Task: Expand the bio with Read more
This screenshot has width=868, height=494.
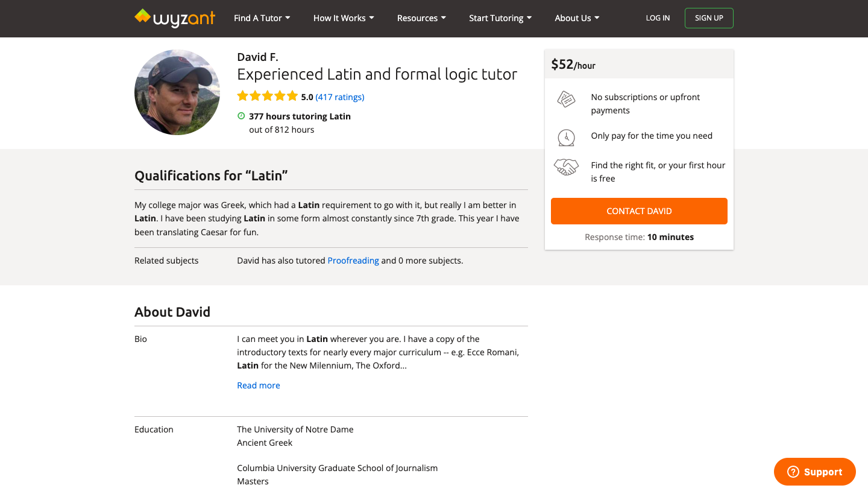Action: pos(259,385)
